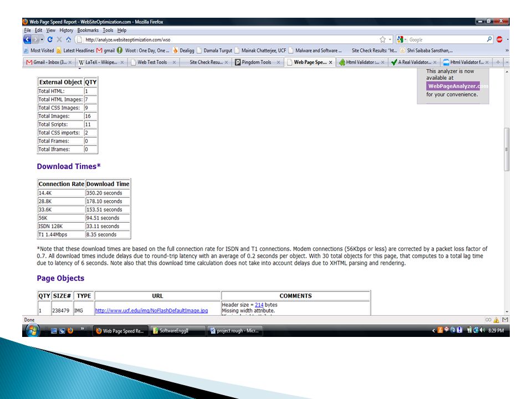The width and height of the screenshot is (532, 399).
Task: Open the View menu
Action: 50,30
